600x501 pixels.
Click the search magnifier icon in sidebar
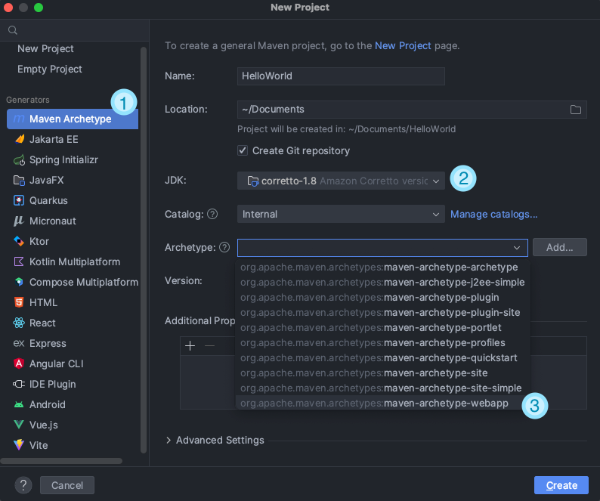[13, 30]
